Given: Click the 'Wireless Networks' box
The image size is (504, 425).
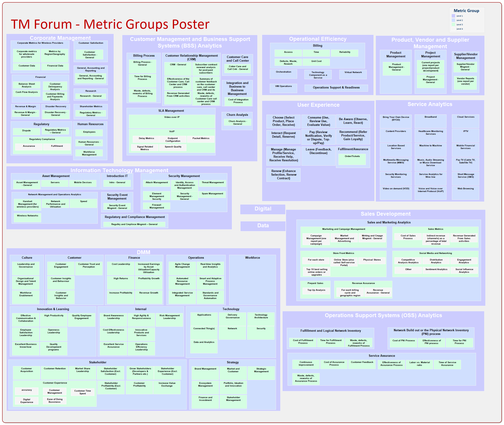Looking at the screenshot, I should pos(28,218).
